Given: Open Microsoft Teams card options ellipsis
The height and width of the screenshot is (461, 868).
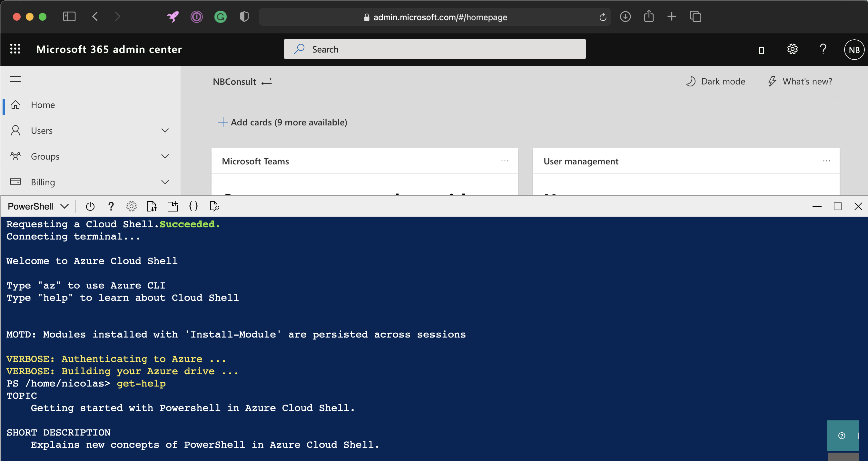Looking at the screenshot, I should (x=505, y=161).
